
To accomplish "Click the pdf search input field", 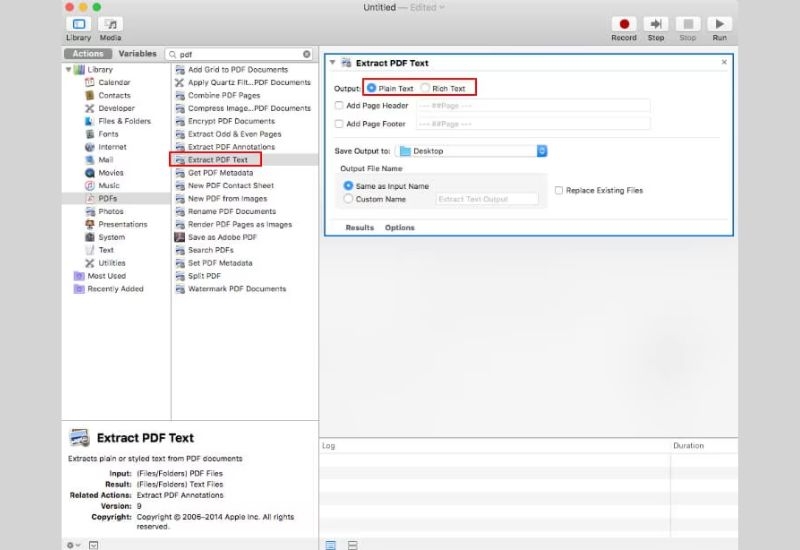I will tap(240, 54).
